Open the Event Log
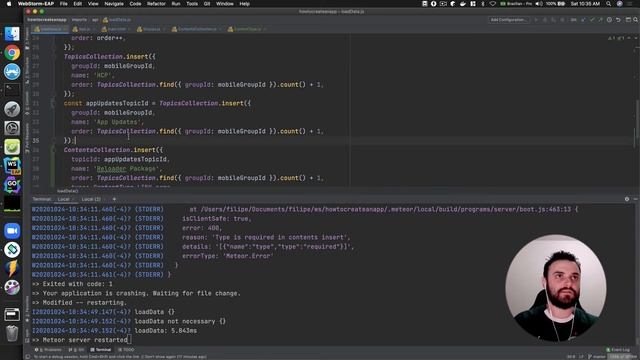This screenshot has height=360, width=640. click(x=618, y=350)
